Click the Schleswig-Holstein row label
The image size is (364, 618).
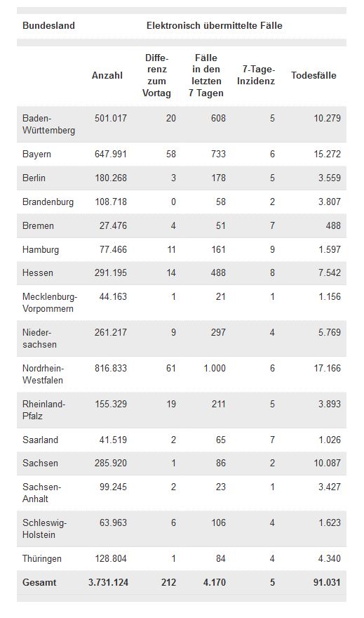point(44,529)
